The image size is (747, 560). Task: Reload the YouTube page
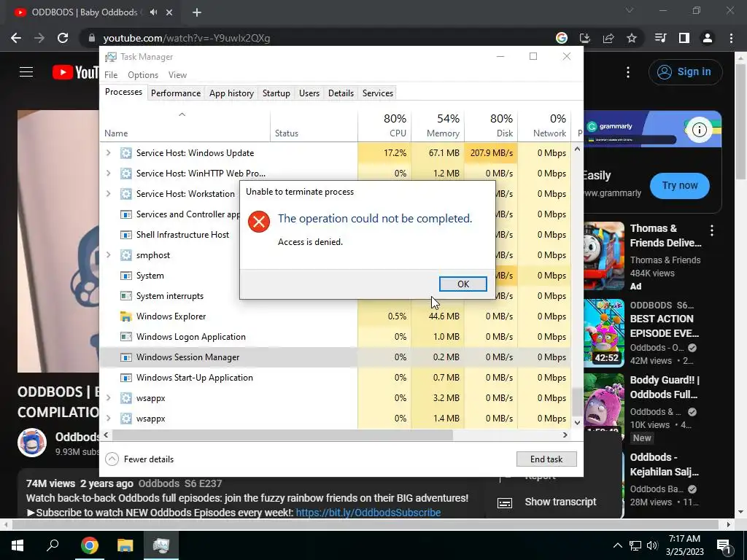pyautogui.click(x=63, y=38)
